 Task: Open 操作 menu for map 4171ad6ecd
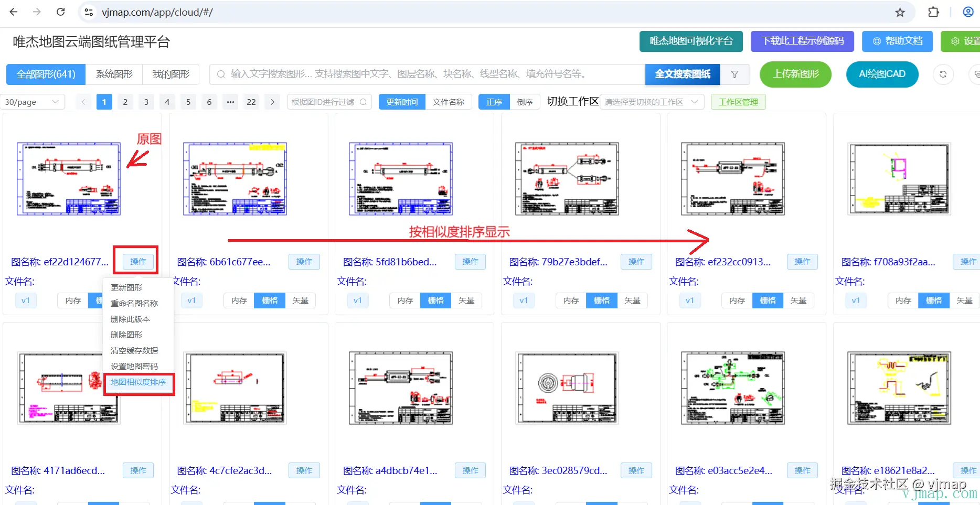click(x=139, y=470)
